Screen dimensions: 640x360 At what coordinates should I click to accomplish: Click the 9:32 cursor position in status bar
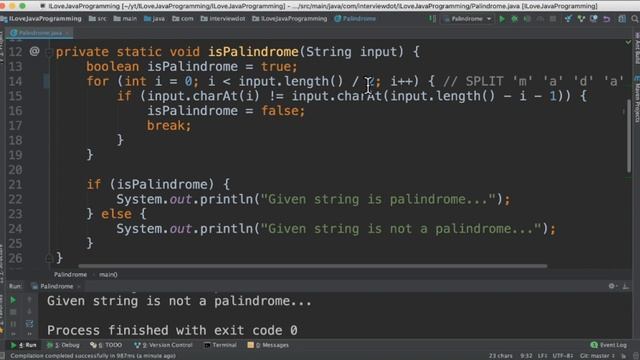point(526,356)
